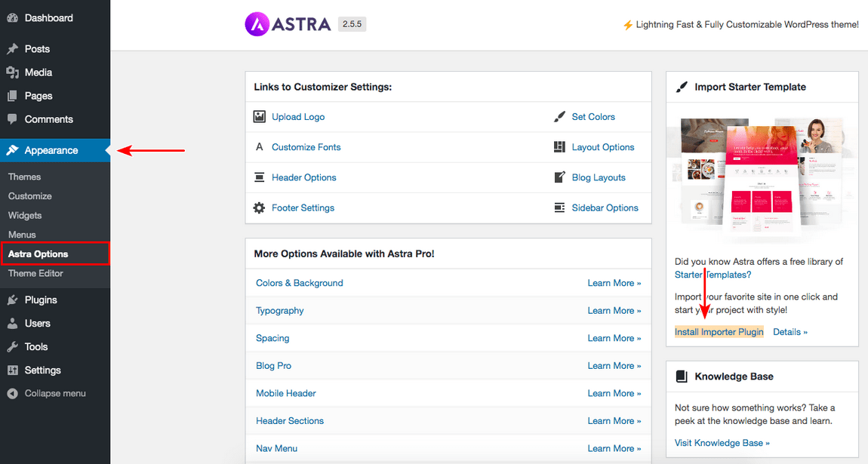
Task: Open the Customize submenu item
Action: click(x=30, y=196)
